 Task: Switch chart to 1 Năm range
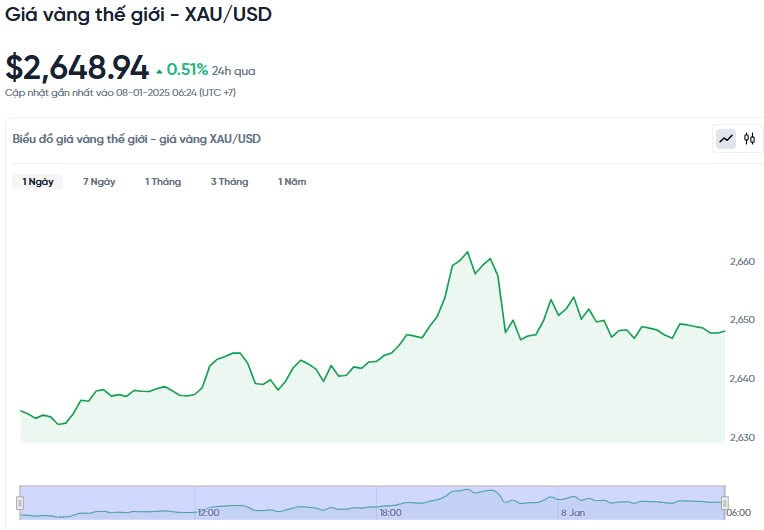point(292,182)
